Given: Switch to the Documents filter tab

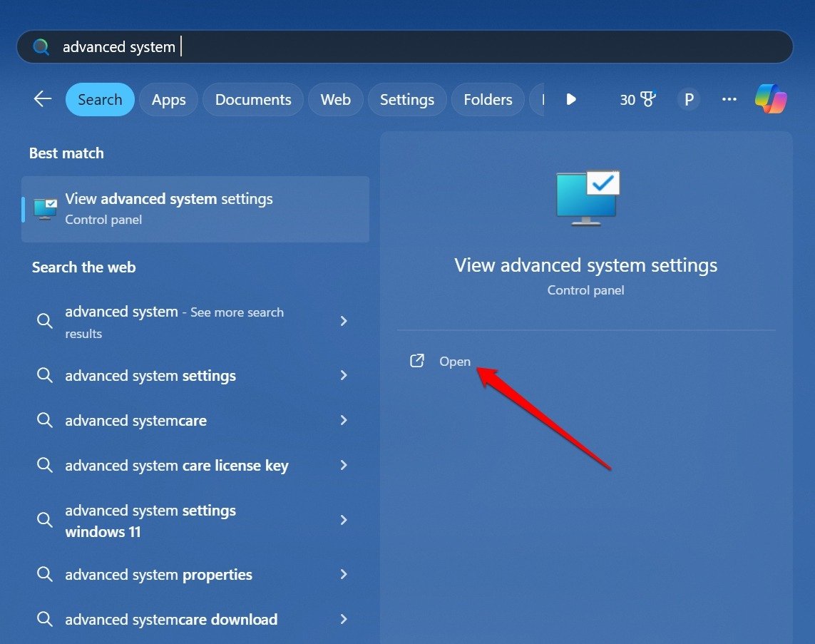Looking at the screenshot, I should point(253,99).
